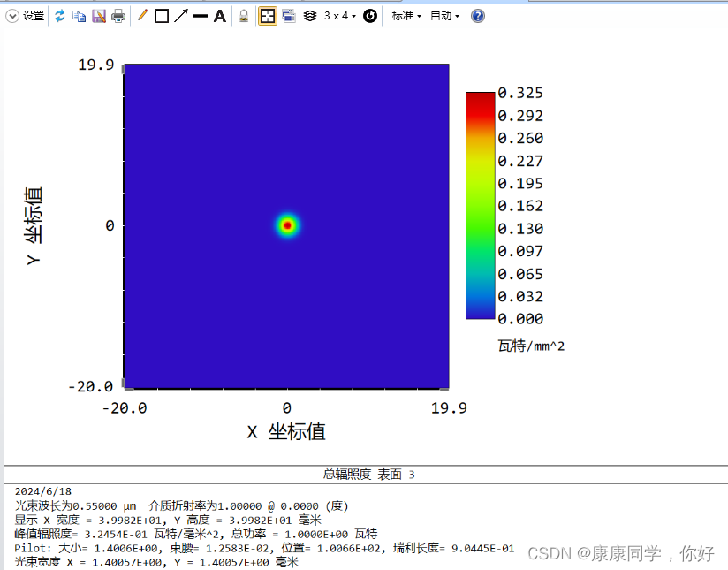The height and width of the screenshot is (570, 728).
Task: Click the 光束波长为0.55000 µm line
Action: (181, 505)
